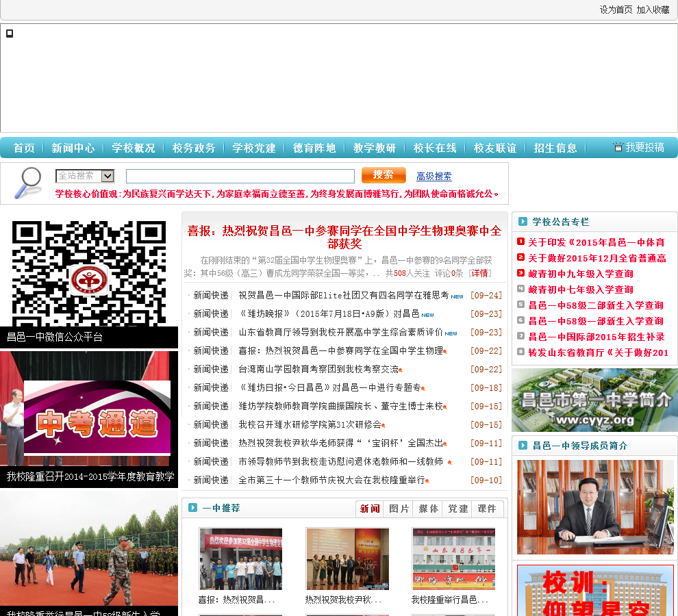Click into the search text field

click(240, 176)
